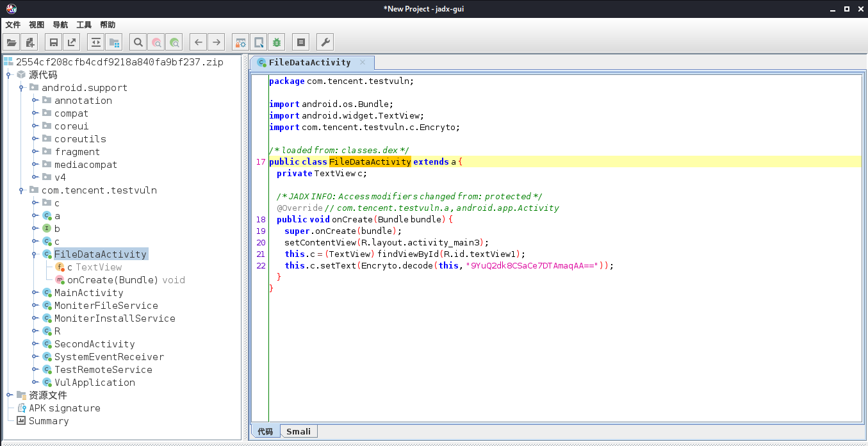
Task: Save all via floppy disk icon
Action: 54,42
